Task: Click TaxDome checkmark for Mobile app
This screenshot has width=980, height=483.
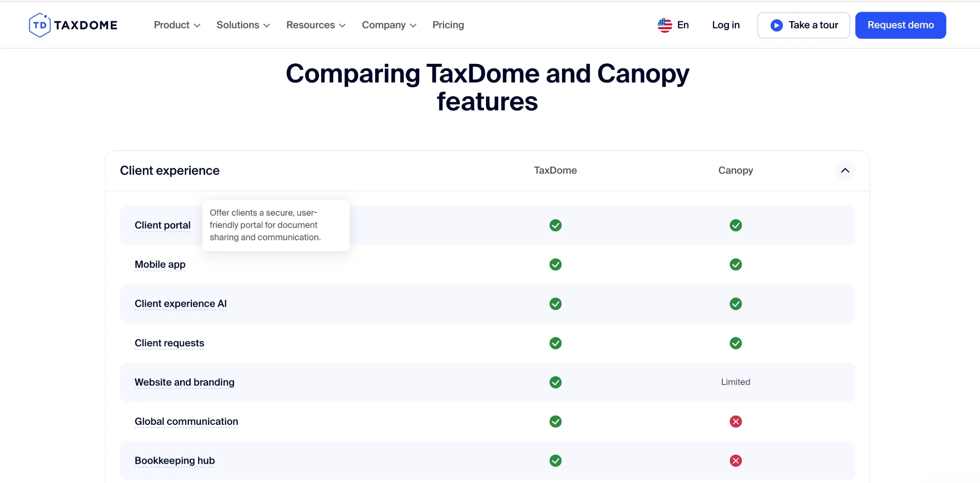Action: tap(555, 265)
